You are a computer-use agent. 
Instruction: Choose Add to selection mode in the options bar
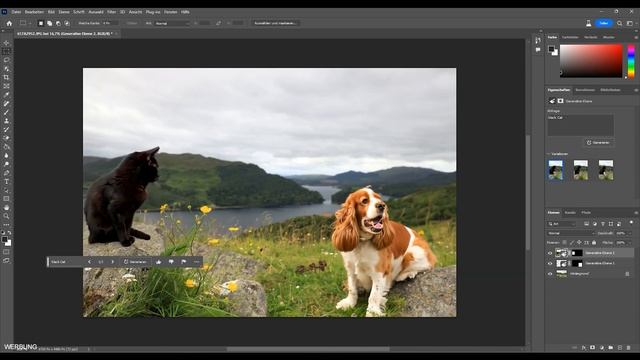tap(49, 23)
